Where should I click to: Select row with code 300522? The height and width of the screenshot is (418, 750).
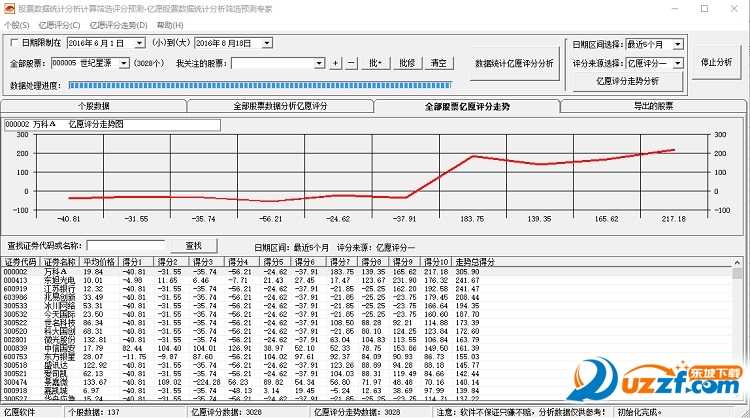(366, 323)
